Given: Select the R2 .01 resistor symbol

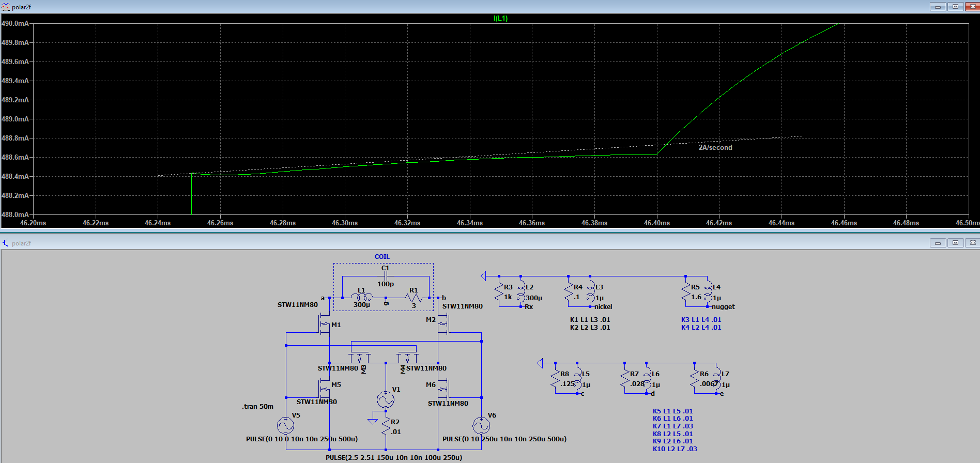Looking at the screenshot, I should point(386,426).
